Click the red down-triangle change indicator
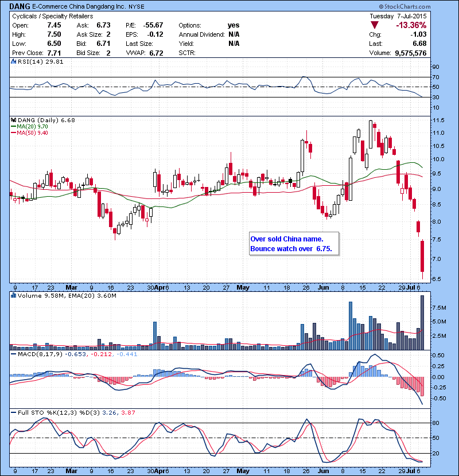Image resolution: width=459 pixels, height=476 pixels. click(375, 25)
